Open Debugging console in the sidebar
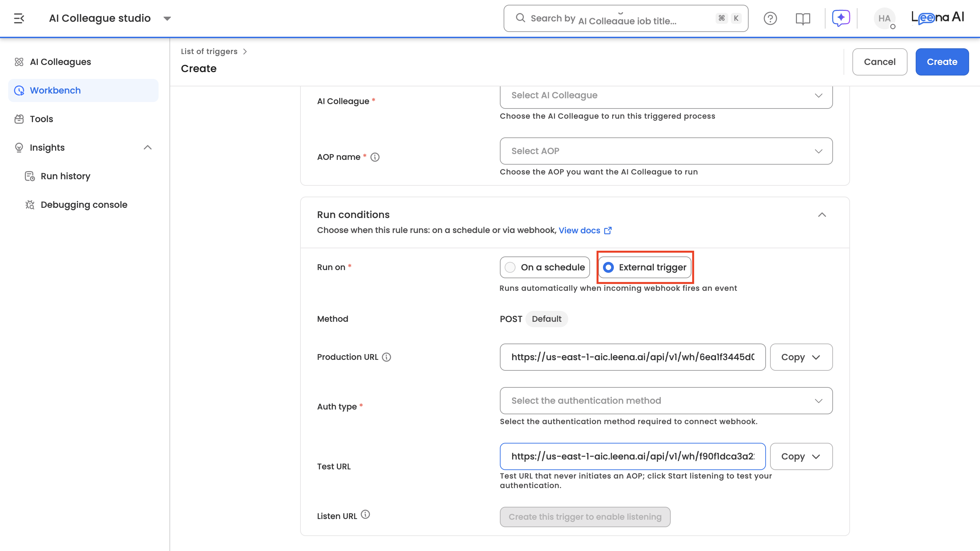Screen dimensions: 980x551 [x=83, y=204]
